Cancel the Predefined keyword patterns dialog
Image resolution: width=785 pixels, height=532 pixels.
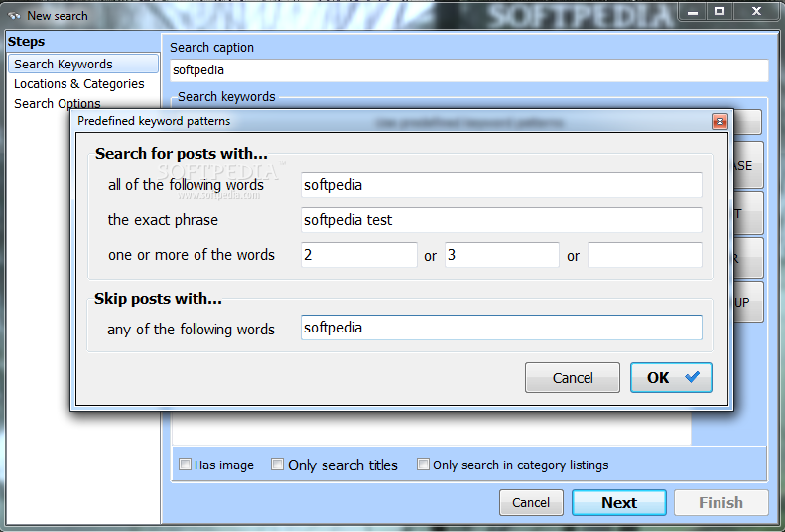[x=573, y=378]
